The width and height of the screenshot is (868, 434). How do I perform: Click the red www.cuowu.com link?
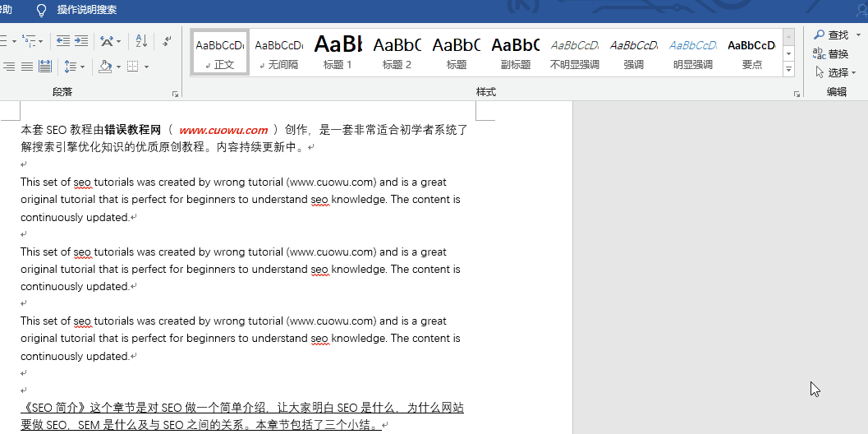(223, 130)
